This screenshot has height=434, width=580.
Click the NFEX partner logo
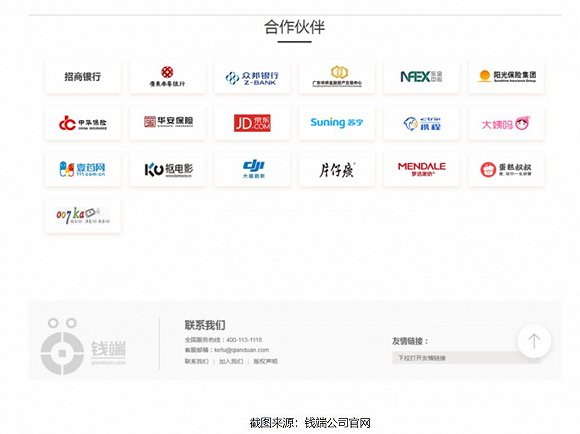(x=422, y=77)
